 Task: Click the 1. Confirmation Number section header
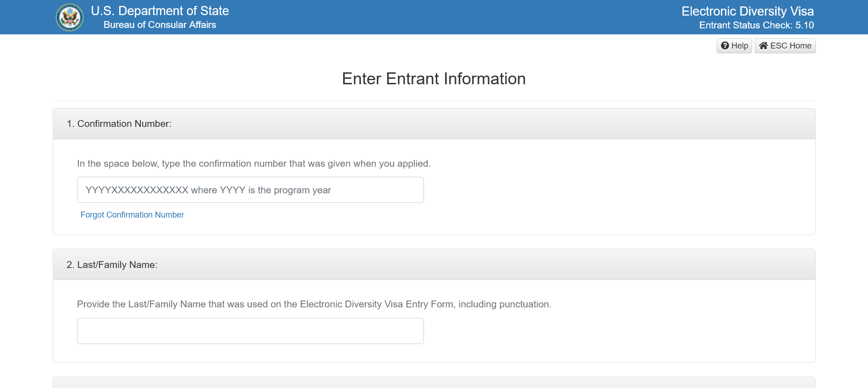pyautogui.click(x=434, y=124)
